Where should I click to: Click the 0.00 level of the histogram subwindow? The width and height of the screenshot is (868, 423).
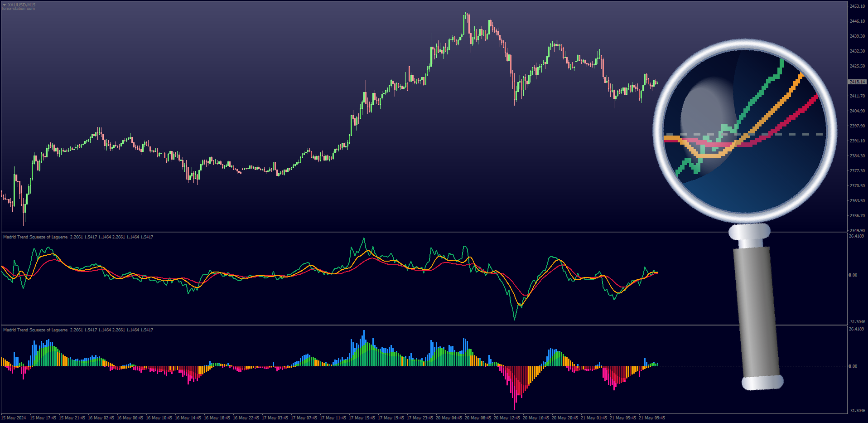coord(853,366)
